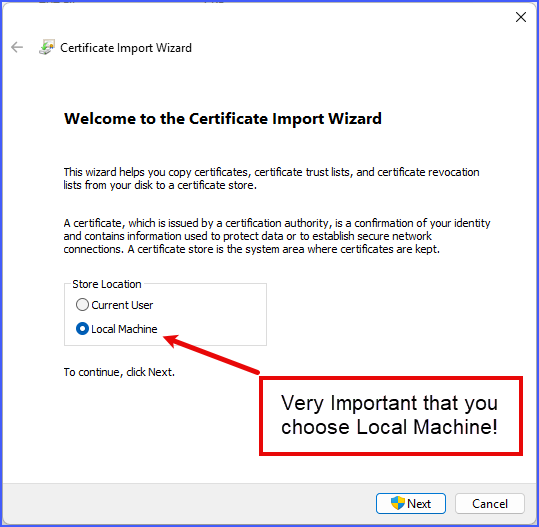Select the Current User store location
The height and width of the screenshot is (527, 539).
click(114, 305)
